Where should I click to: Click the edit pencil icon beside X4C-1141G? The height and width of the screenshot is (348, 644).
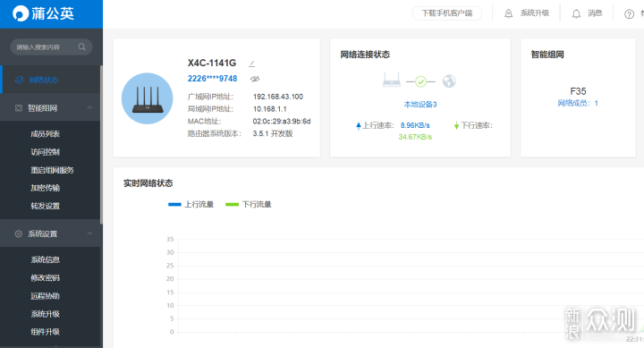(251, 64)
